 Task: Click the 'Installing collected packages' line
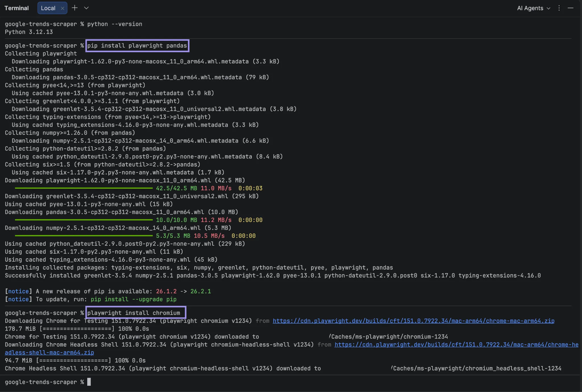199,268
